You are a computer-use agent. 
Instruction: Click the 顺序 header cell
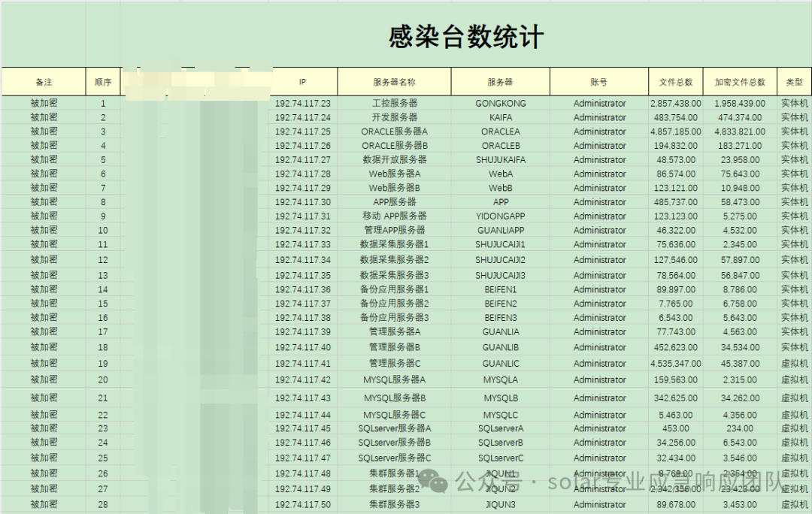(x=103, y=82)
